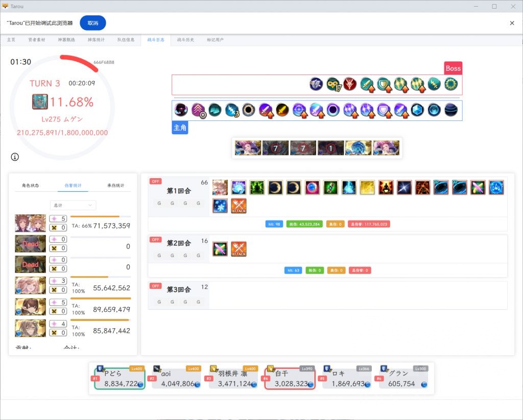Image resolution: width=523 pixels, height=420 pixels.
Task: Click the green meditation skill icon in 第1回合
Action: pyautogui.click(x=257, y=187)
